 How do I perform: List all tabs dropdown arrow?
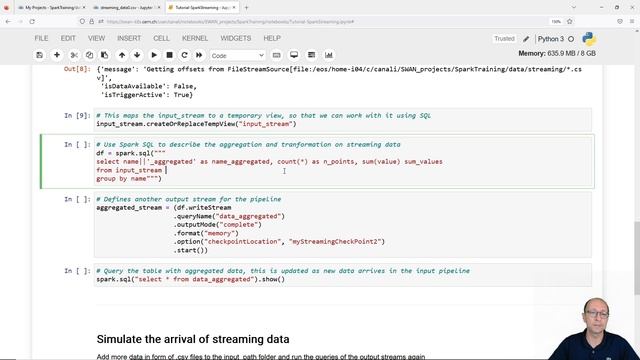(x=573, y=7)
